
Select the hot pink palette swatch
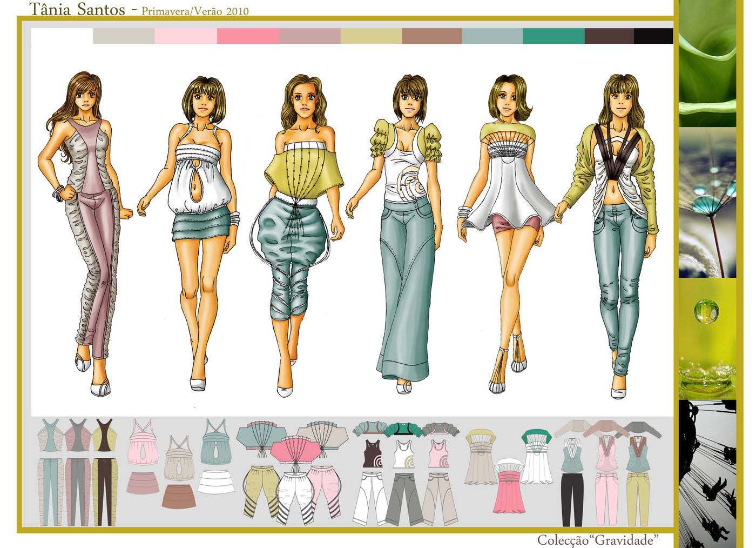(x=248, y=36)
